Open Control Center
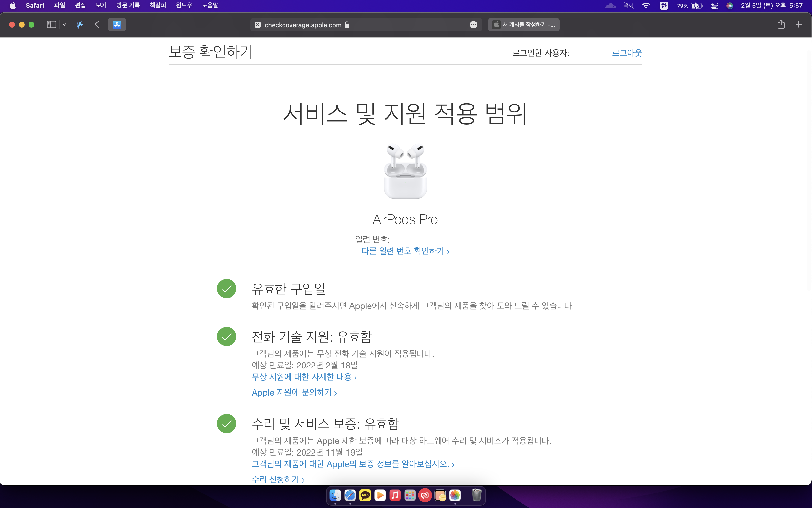 [715, 5]
